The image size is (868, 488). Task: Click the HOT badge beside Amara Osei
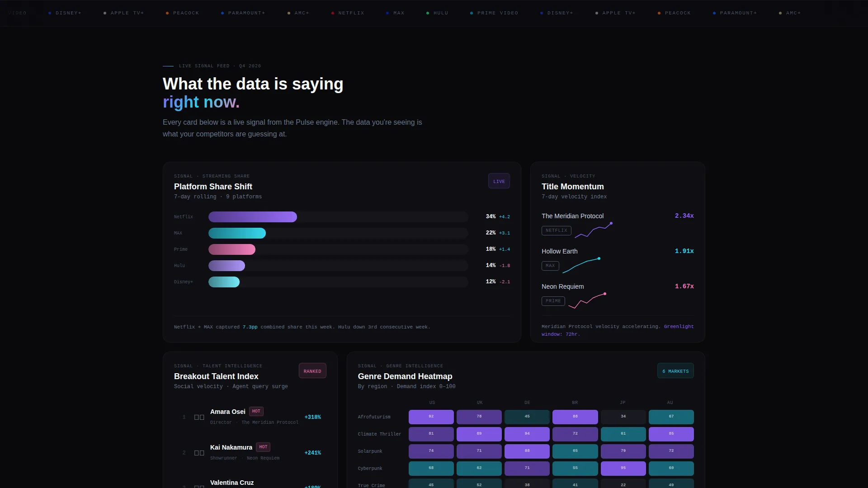[x=256, y=412]
